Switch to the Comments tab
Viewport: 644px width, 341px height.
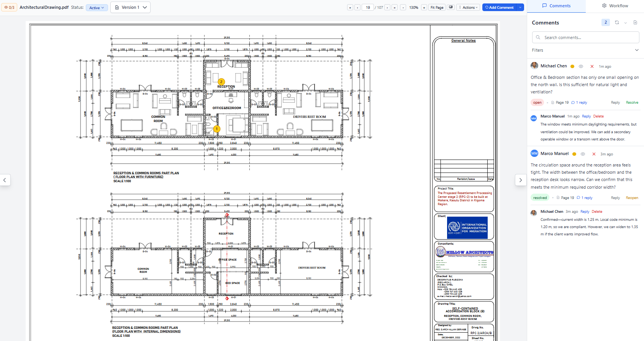point(556,6)
